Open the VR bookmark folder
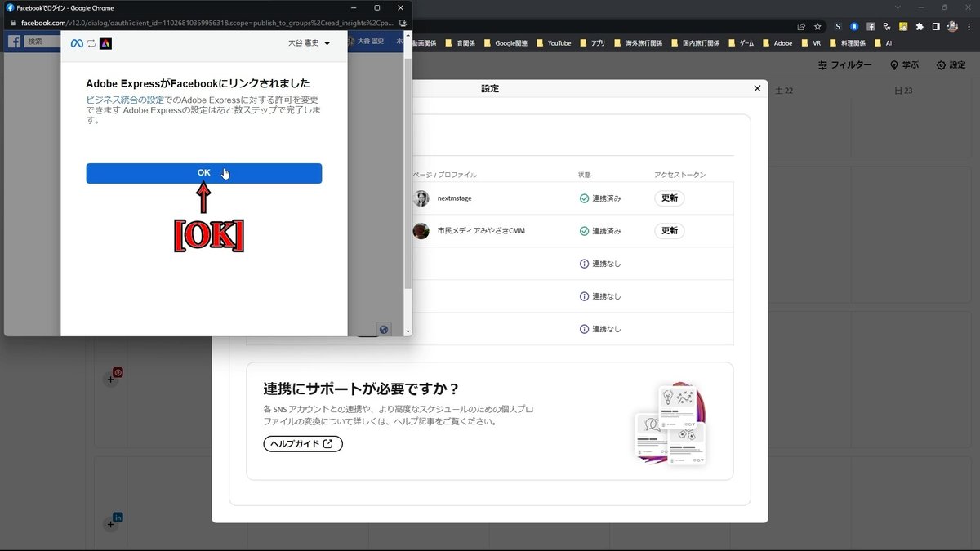The image size is (980, 551). (x=811, y=42)
